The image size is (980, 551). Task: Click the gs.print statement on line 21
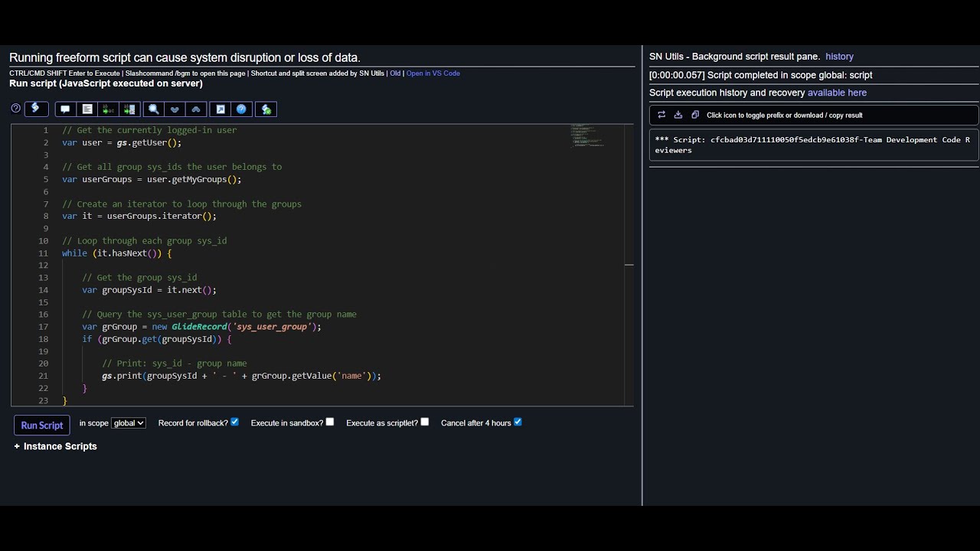click(241, 376)
